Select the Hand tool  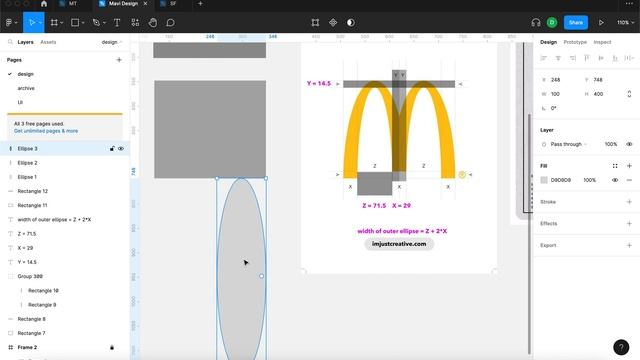click(153, 23)
